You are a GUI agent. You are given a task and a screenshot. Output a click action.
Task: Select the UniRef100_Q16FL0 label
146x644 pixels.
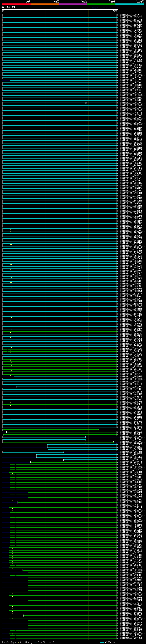tap(131, 608)
